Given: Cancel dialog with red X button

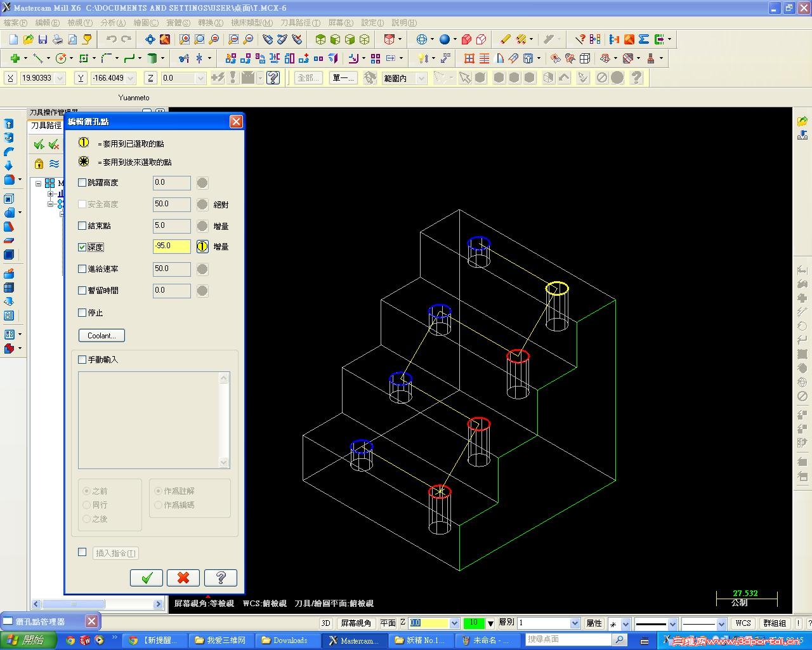Looking at the screenshot, I should [x=183, y=578].
